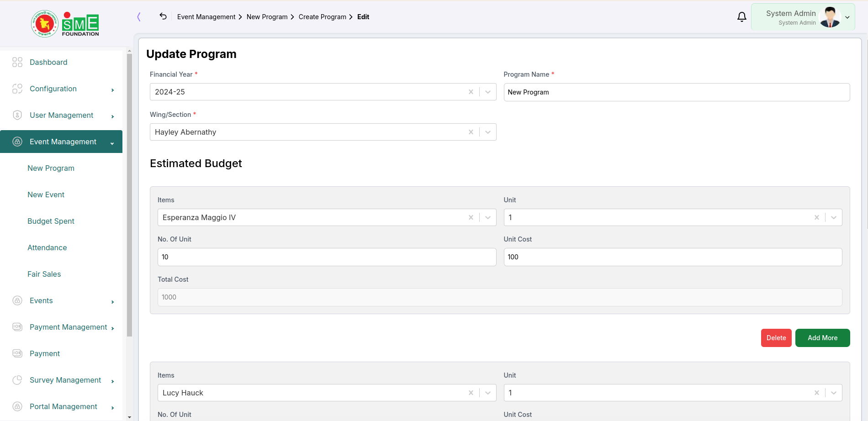Open the Lucy Hauck items dropdown arrow

tap(488, 393)
